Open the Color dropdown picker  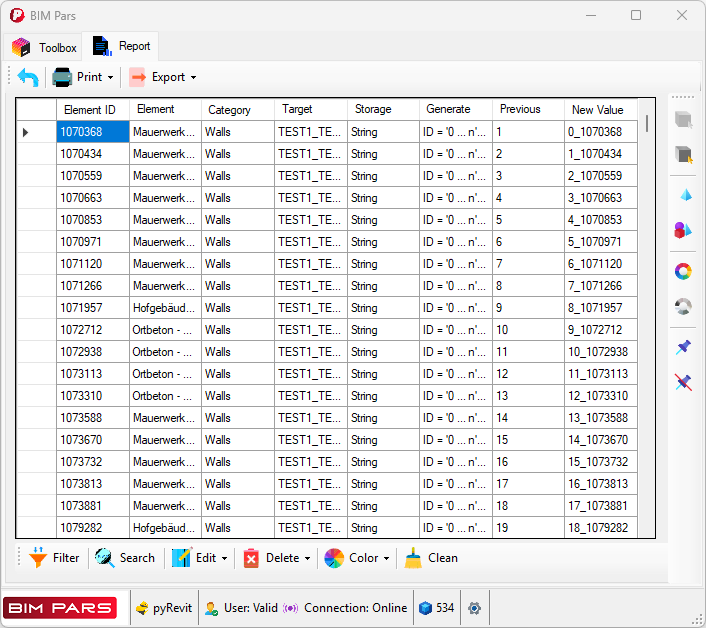(x=359, y=558)
